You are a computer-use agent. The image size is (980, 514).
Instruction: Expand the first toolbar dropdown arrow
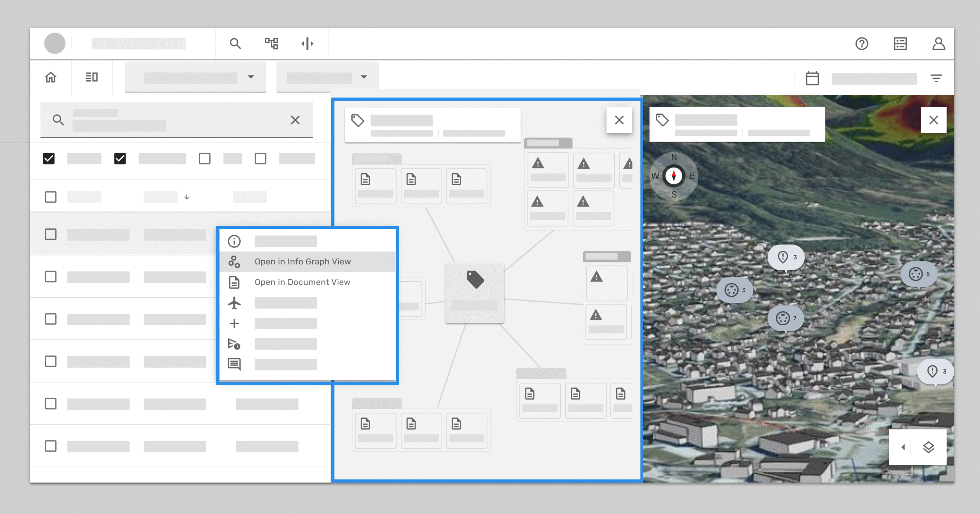pyautogui.click(x=251, y=77)
